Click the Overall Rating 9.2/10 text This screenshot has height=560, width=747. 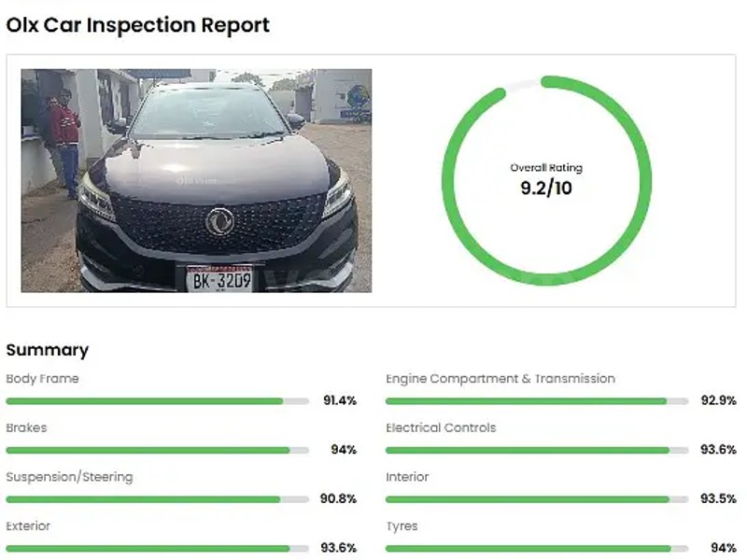(546, 179)
